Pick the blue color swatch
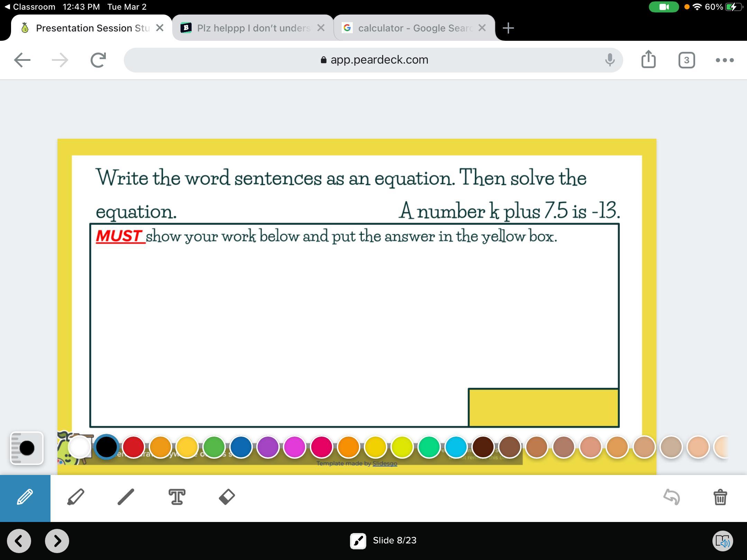The width and height of the screenshot is (747, 560). (241, 447)
